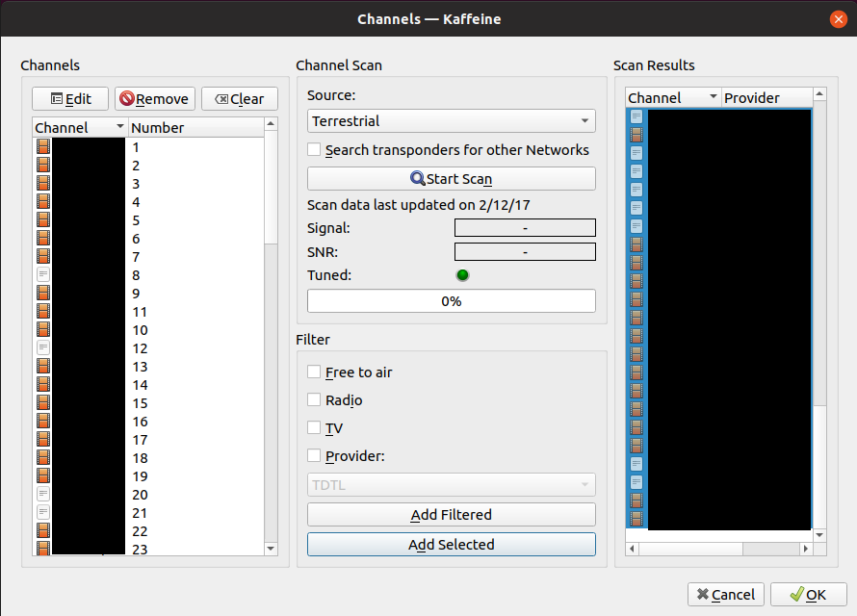The width and height of the screenshot is (857, 616).
Task: Click the Edit channel button
Action: pos(70,99)
